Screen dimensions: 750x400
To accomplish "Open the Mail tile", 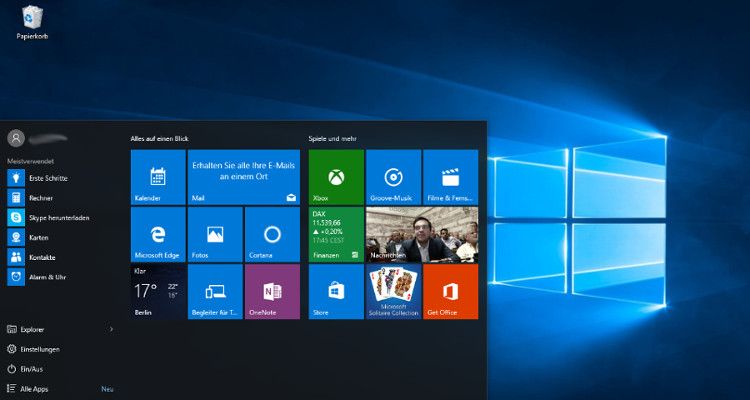I will point(244,177).
